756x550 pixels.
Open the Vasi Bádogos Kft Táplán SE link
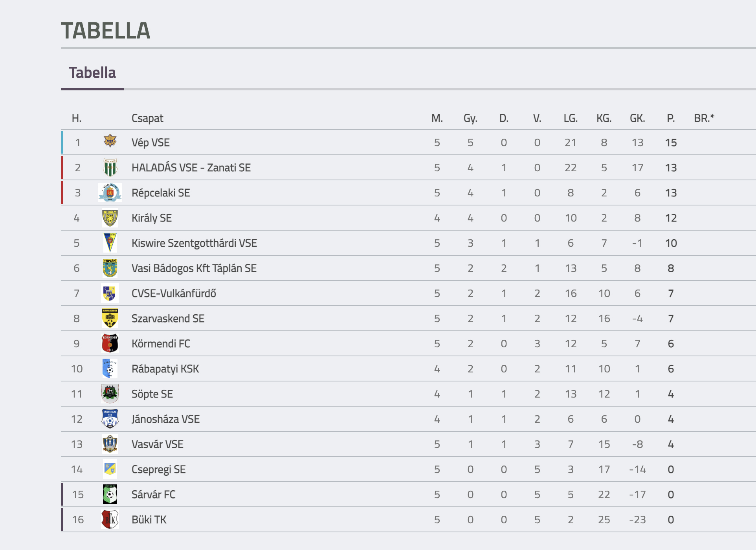click(194, 268)
